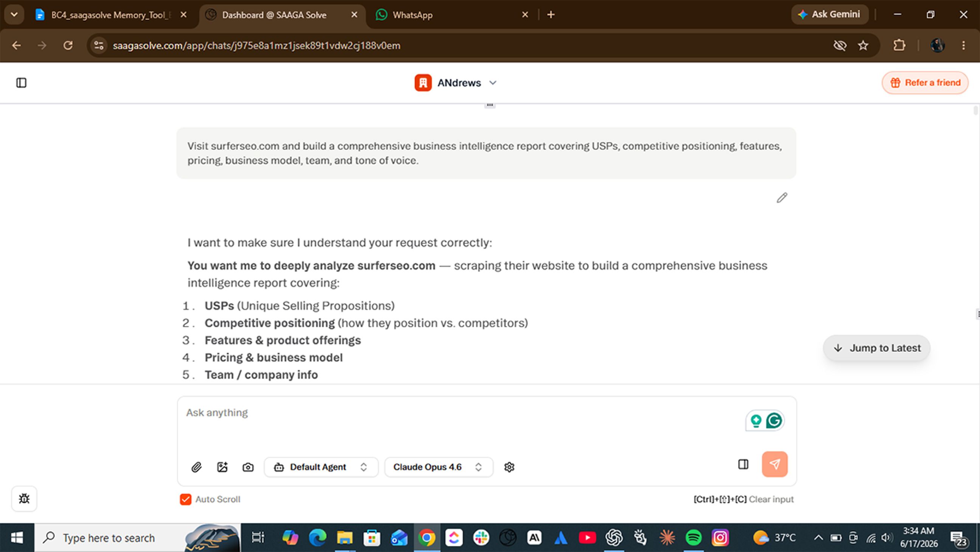Click the Type here to search box
Image resolution: width=980 pixels, height=552 pixels.
[137, 538]
